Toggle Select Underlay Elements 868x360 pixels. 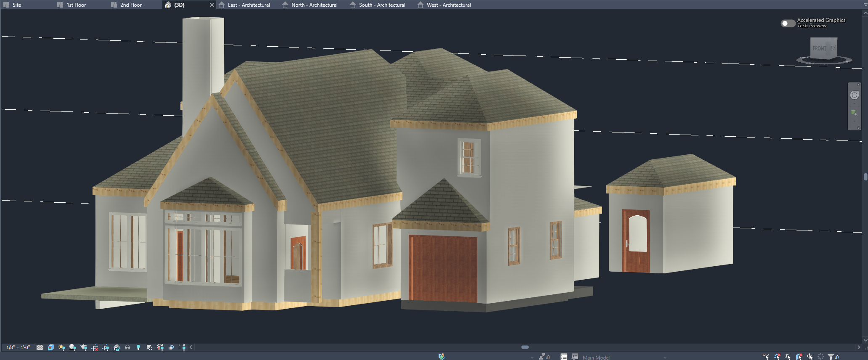point(777,357)
